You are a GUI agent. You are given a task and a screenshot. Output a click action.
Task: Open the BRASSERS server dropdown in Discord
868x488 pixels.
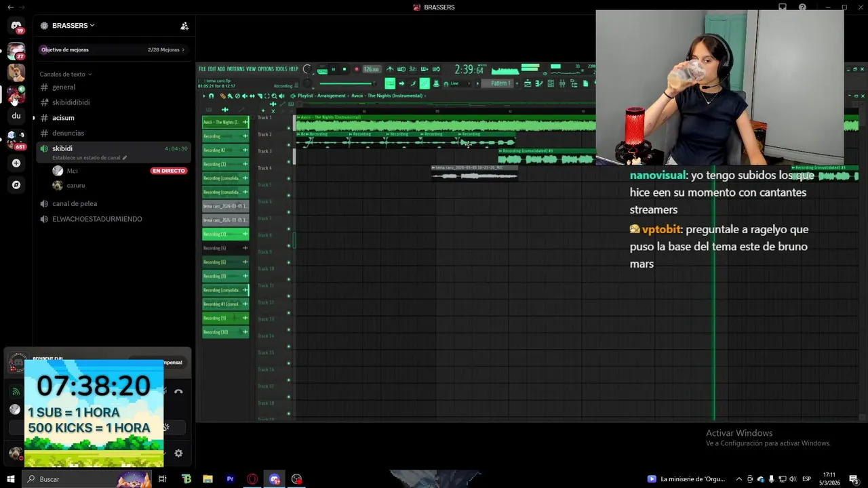pos(73,26)
